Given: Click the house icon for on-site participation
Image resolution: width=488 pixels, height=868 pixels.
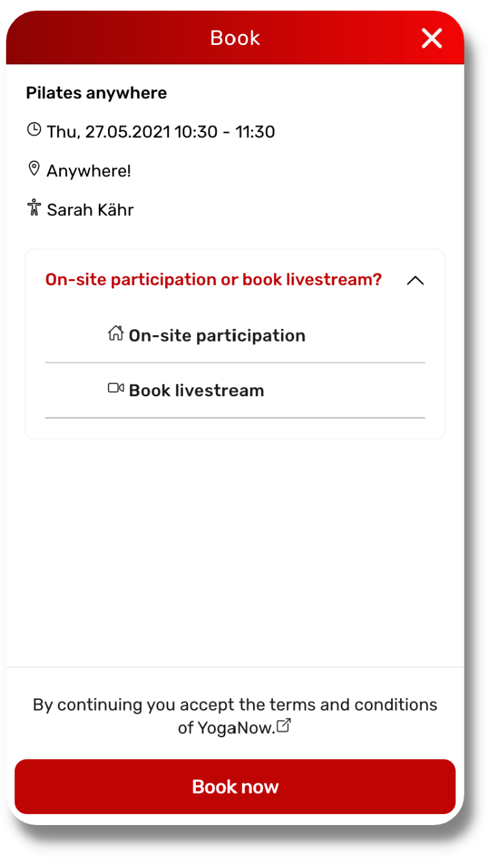Looking at the screenshot, I should (x=116, y=334).
